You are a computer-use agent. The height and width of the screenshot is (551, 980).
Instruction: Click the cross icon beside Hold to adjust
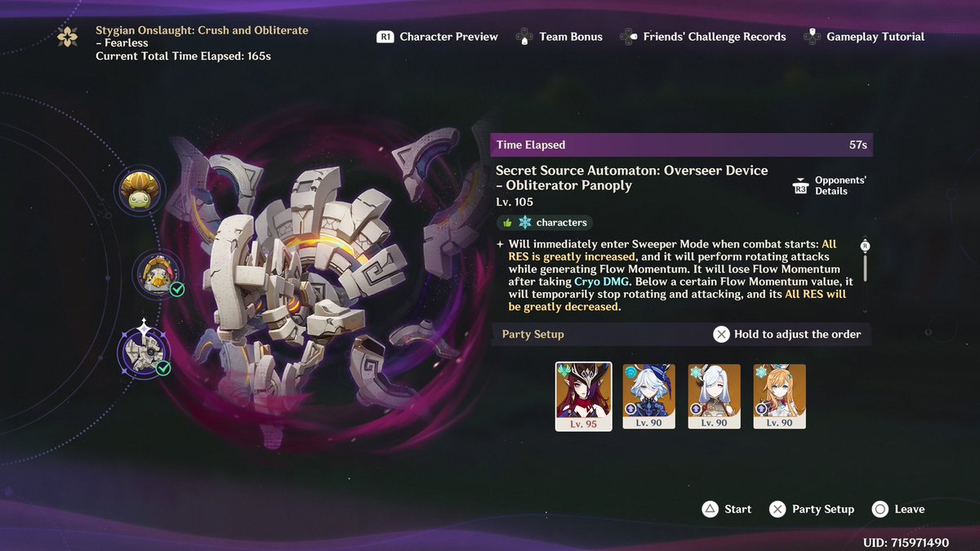coord(721,334)
